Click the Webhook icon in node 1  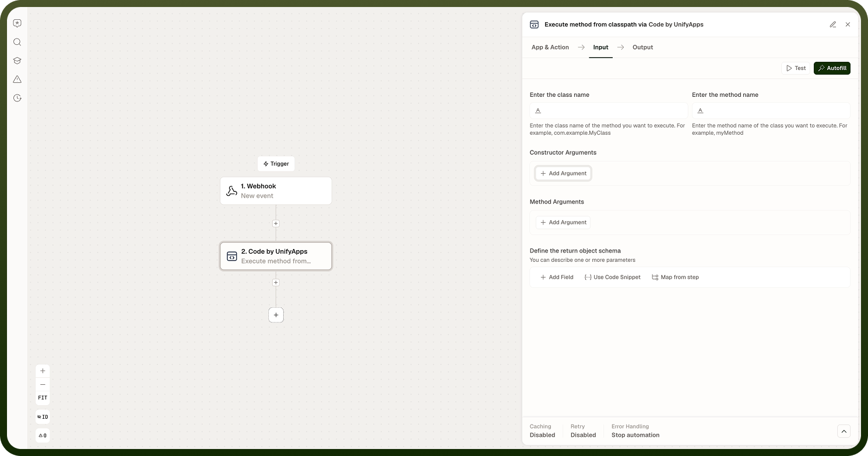231,191
